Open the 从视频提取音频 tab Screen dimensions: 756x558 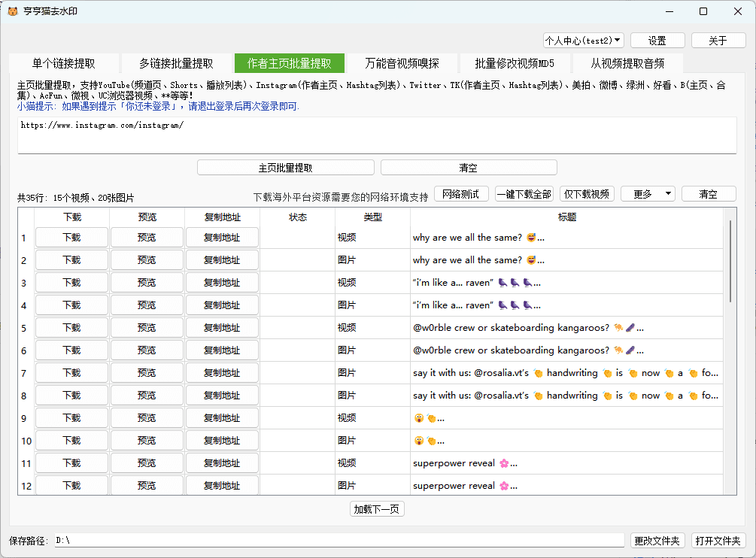tap(626, 63)
